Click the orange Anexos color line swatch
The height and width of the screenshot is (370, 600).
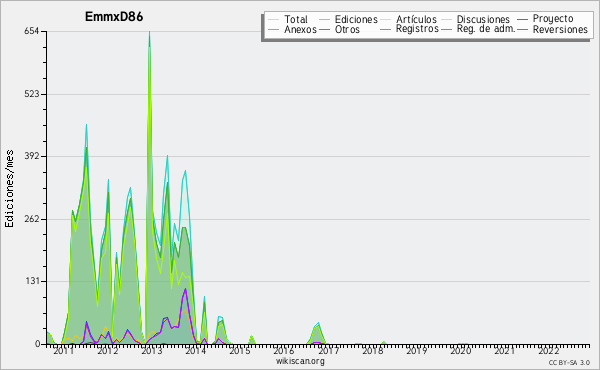pyautogui.click(x=274, y=29)
